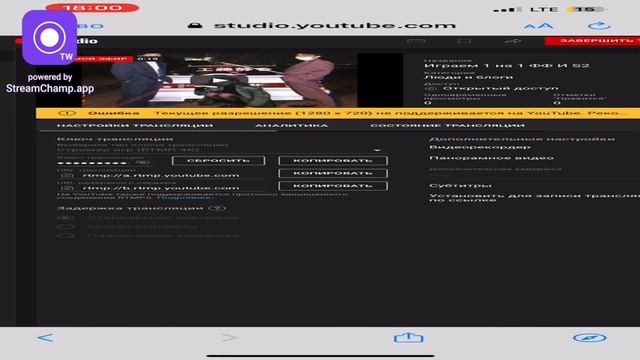This screenshot has width=640, height=360.
Task: Copy the stream key with КОПИРОВАТЬ
Action: (x=333, y=160)
